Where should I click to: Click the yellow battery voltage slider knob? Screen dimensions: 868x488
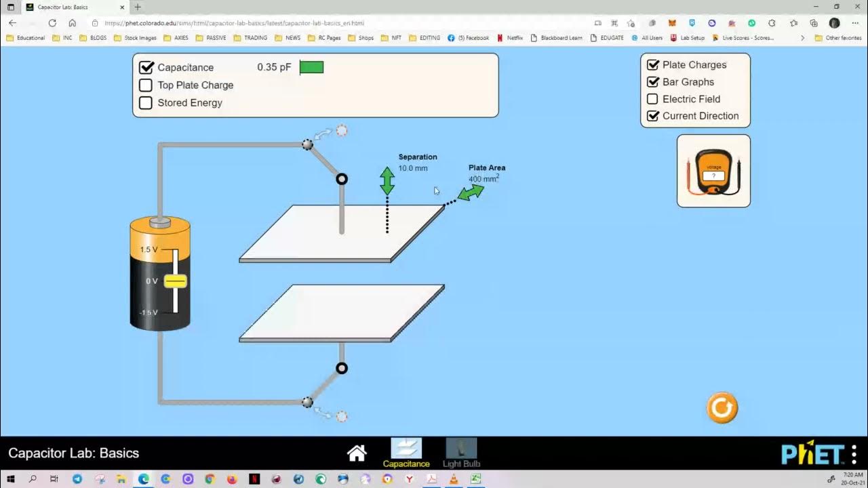click(x=176, y=281)
